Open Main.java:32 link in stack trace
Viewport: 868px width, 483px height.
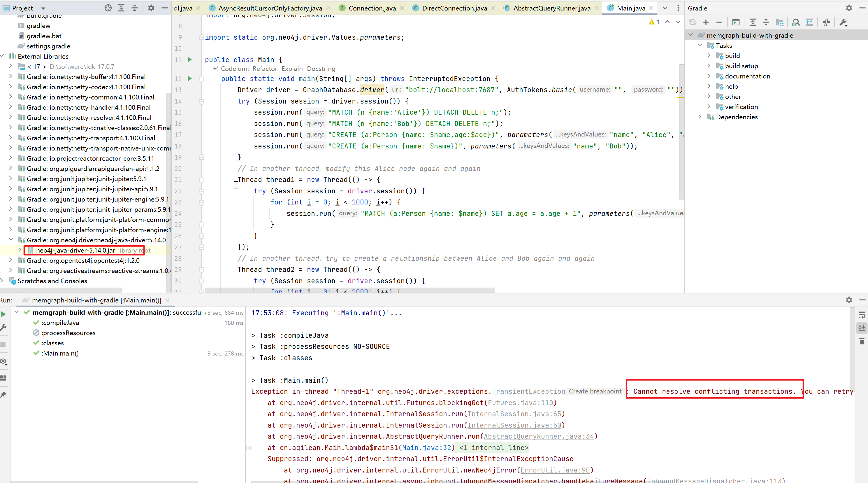tap(427, 448)
